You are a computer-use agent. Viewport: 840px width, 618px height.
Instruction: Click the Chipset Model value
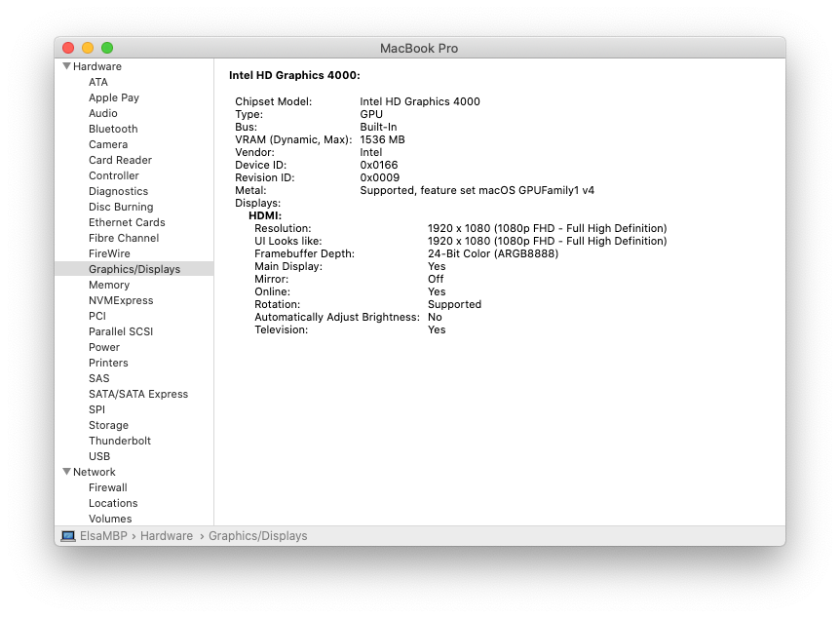(420, 101)
